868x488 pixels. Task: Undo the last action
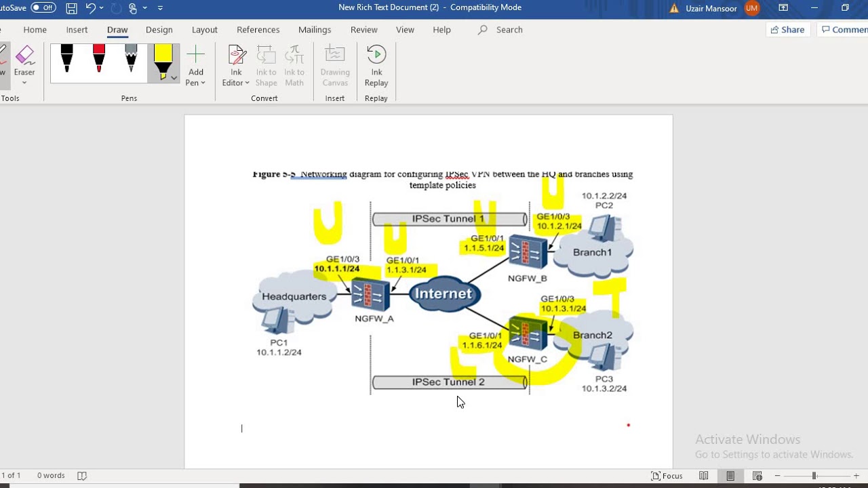click(90, 8)
